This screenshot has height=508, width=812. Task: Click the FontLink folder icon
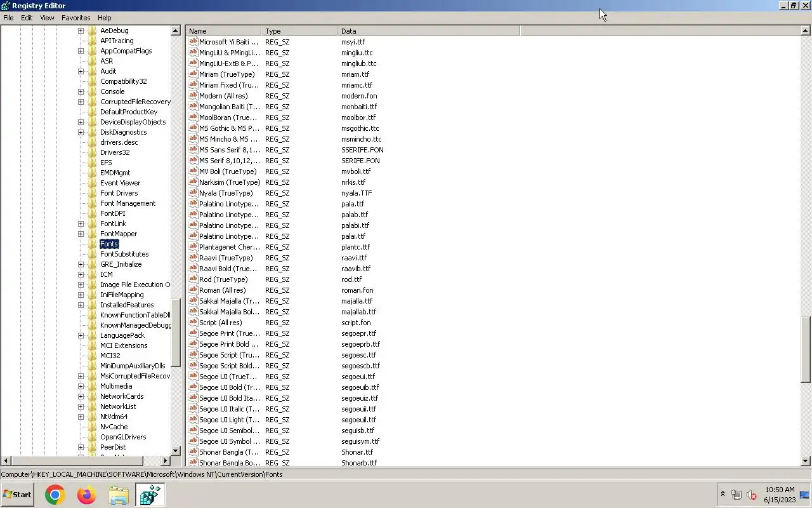pos(93,224)
